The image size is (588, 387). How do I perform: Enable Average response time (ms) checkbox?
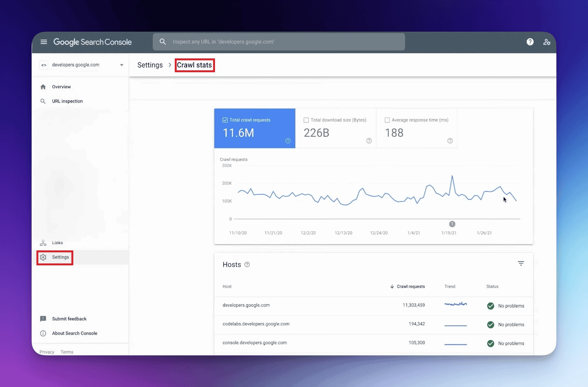[x=387, y=120]
